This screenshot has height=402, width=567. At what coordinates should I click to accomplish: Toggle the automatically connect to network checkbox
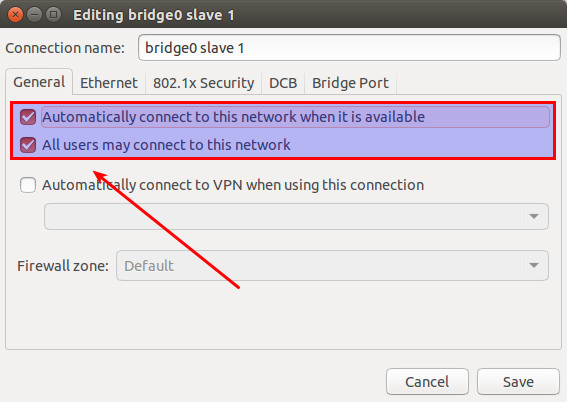coord(28,117)
